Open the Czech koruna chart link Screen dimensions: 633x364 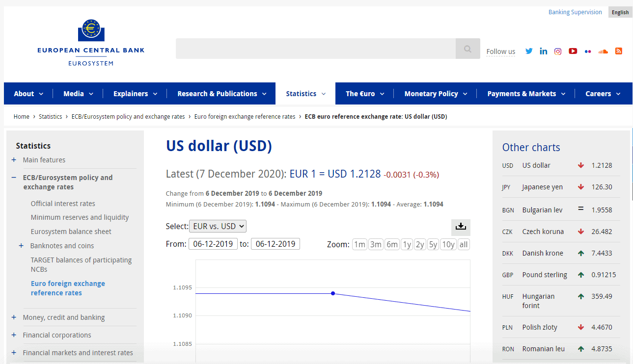[x=543, y=232]
